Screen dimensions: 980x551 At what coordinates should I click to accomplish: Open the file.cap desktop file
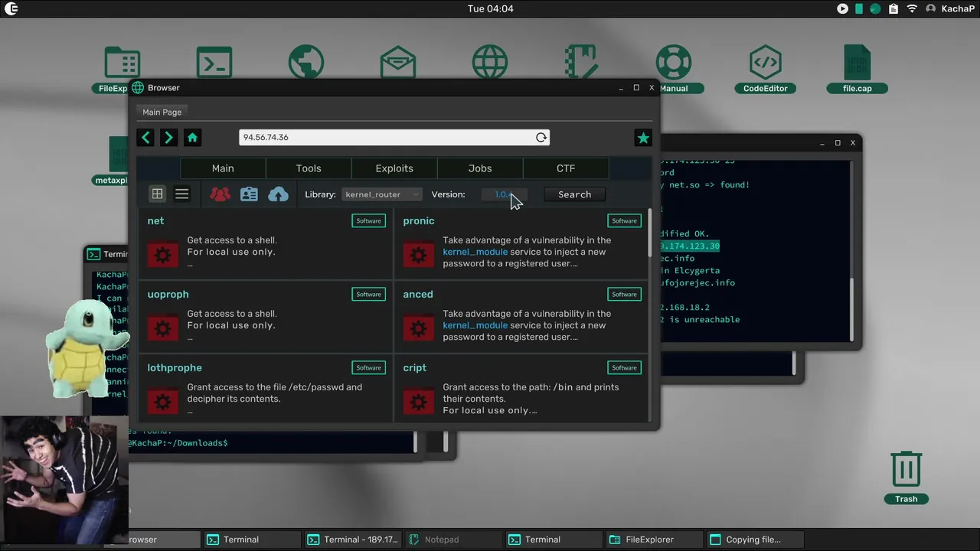click(x=857, y=69)
